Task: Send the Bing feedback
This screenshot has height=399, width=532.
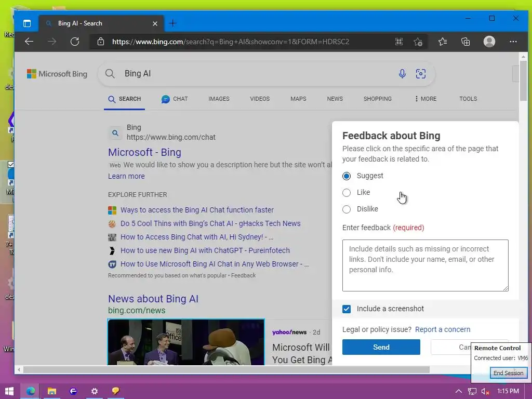Action: coord(381,347)
